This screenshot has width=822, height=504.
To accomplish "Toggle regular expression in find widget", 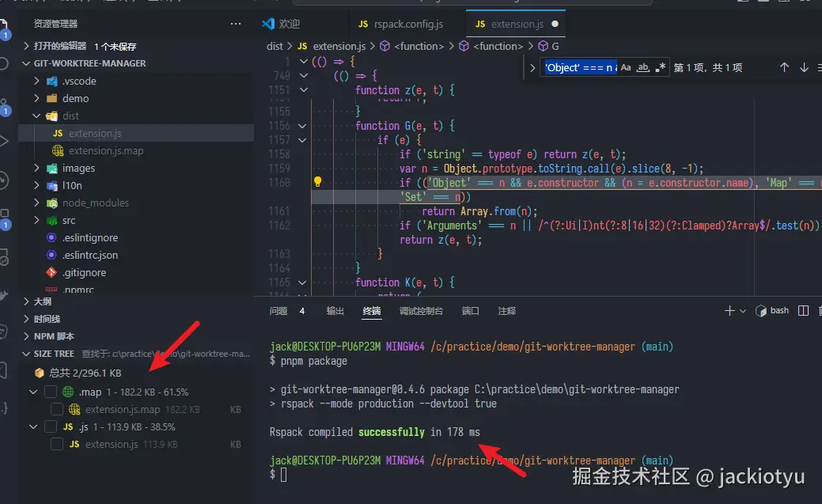I will click(x=661, y=67).
